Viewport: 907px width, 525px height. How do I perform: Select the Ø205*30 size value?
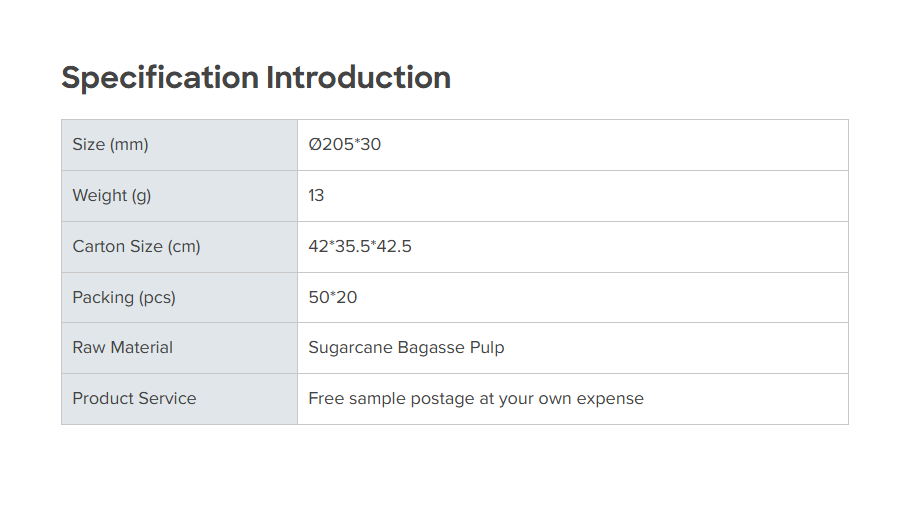345,145
